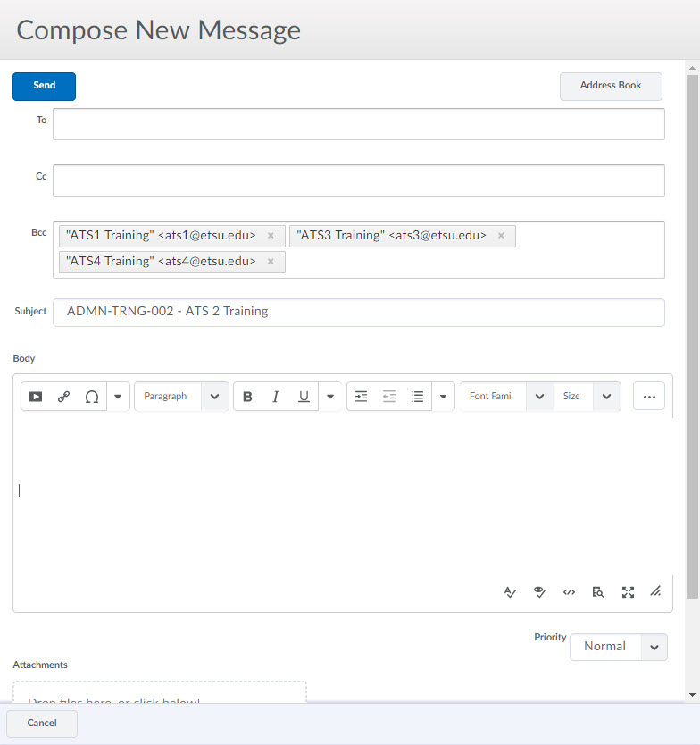The image size is (700, 745).
Task: Remove ATS3 Training from Bcc
Action: 501,236
